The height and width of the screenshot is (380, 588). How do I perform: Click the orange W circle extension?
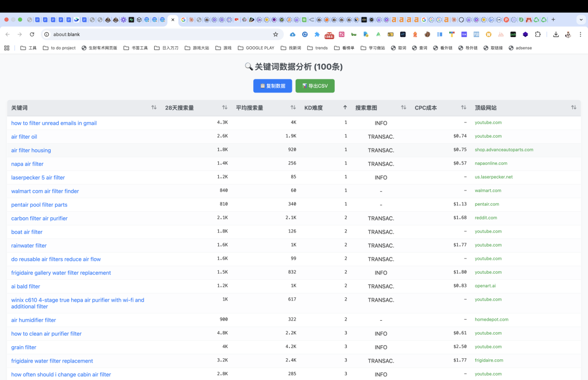[x=488, y=34]
